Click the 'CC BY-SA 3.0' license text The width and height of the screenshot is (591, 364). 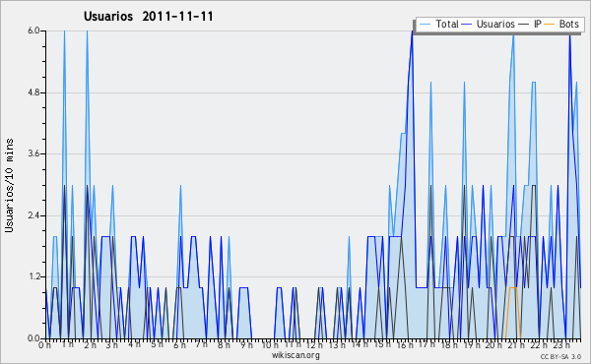[560, 356]
